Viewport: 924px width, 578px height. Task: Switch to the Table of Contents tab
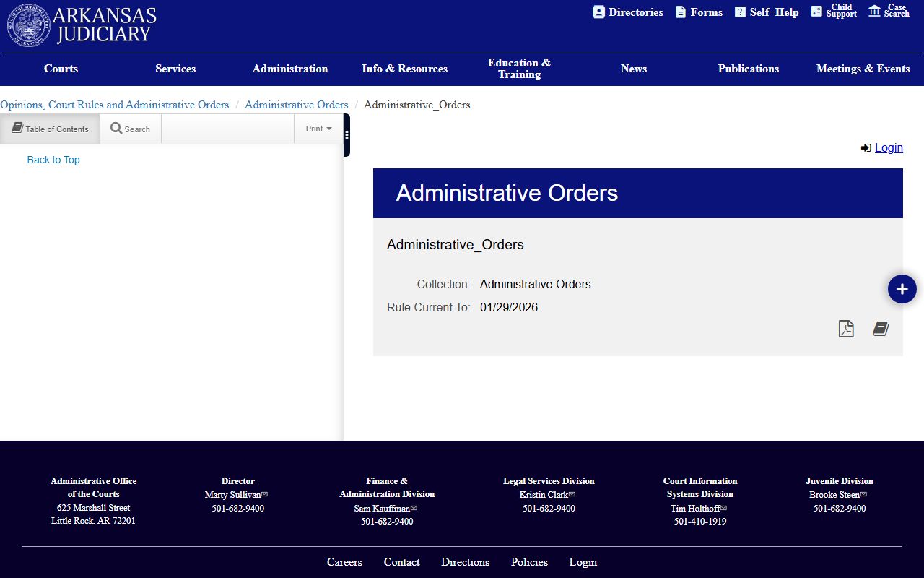coord(50,129)
